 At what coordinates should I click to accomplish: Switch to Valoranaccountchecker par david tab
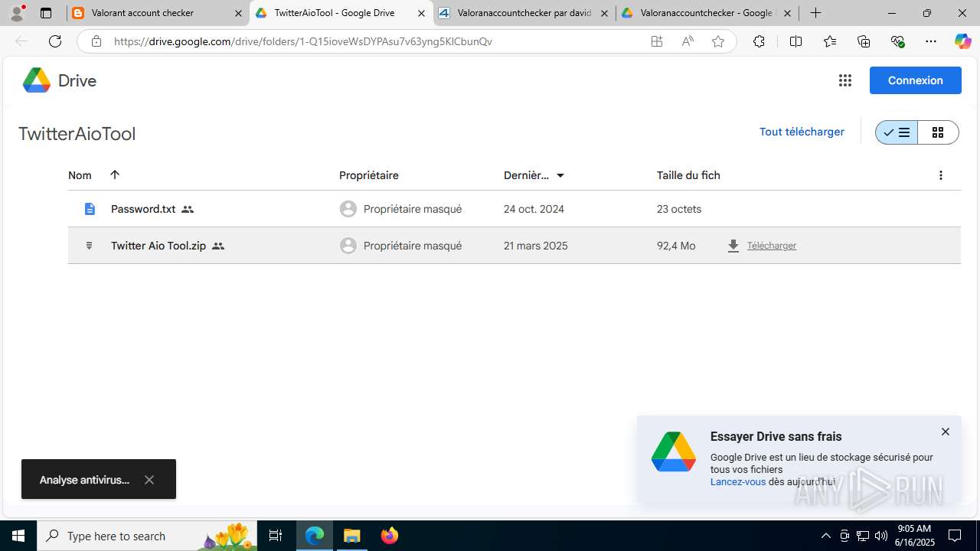pos(524,13)
